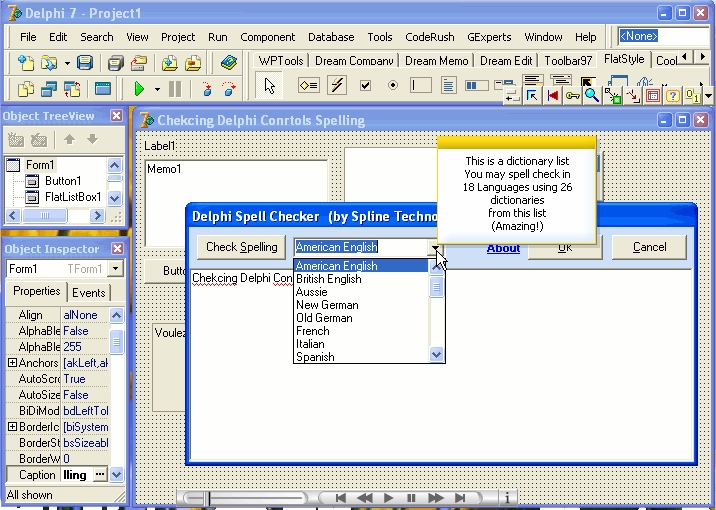Image resolution: width=716 pixels, height=510 pixels.
Task: Open the Component menu
Action: (267, 37)
